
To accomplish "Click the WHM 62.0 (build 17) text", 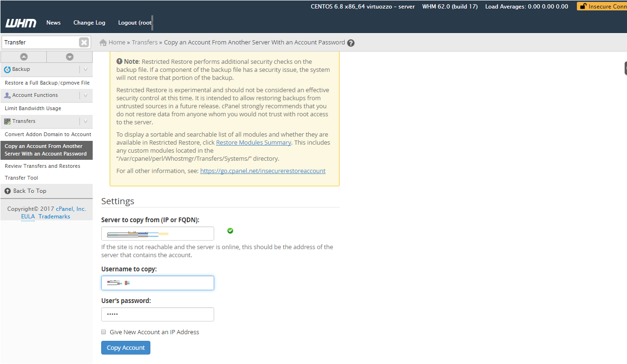I will (x=450, y=7).
